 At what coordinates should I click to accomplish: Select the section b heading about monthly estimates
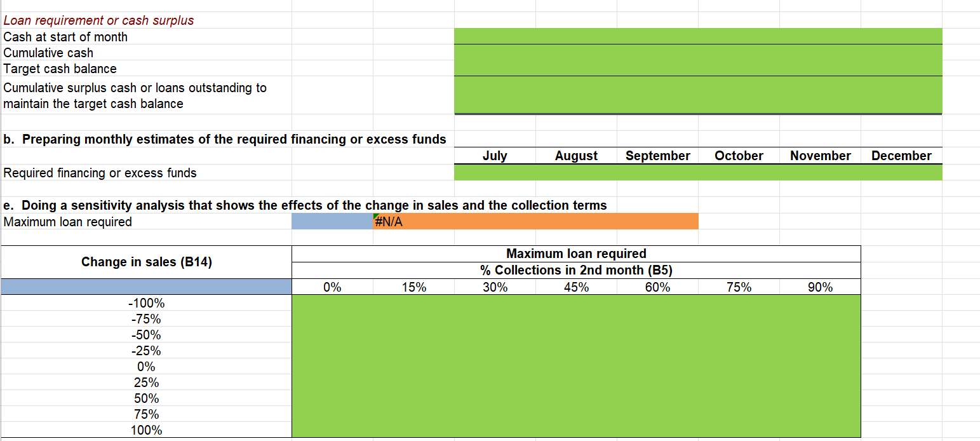pyautogui.click(x=225, y=139)
